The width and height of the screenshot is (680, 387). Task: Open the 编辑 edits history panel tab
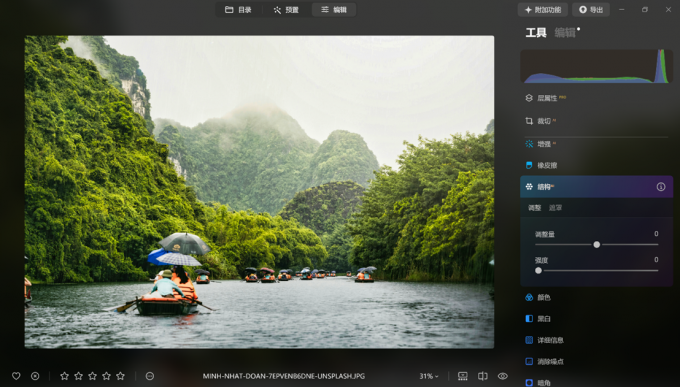(565, 33)
